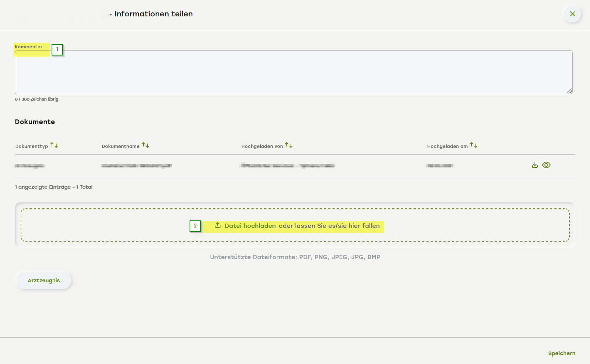The height and width of the screenshot is (364, 590).
Task: Preview the document with the eye icon
Action: [546, 165]
